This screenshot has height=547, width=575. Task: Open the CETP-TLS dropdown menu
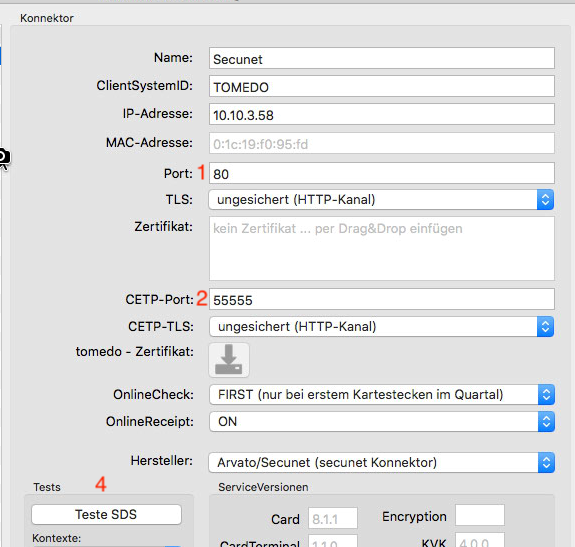(x=381, y=327)
